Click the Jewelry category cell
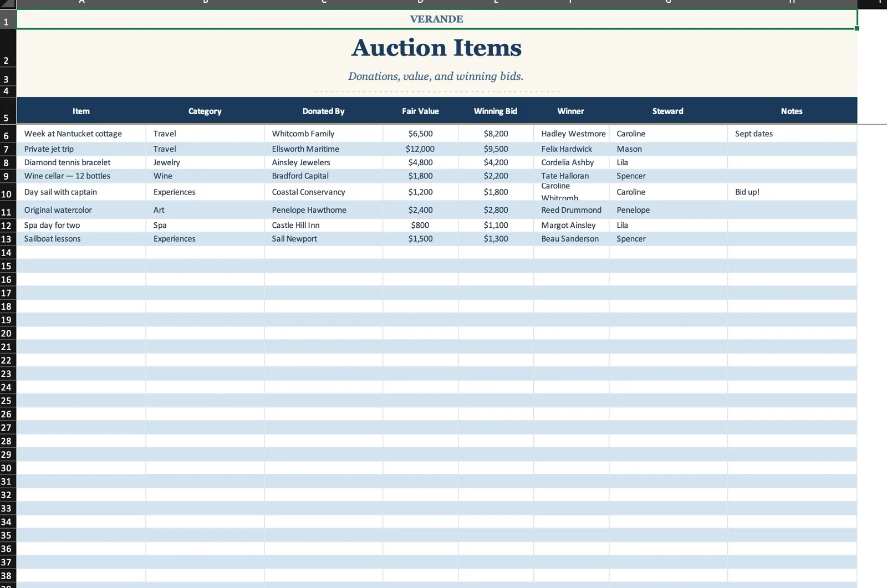 [205, 162]
